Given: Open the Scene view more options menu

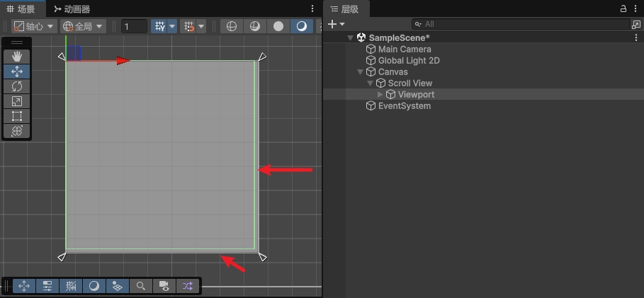Looking at the screenshot, I should (x=312, y=8).
